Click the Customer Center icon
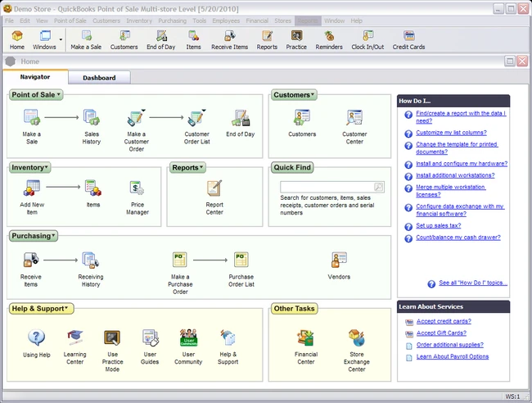Screen dimensions: 532x403 tap(354, 117)
